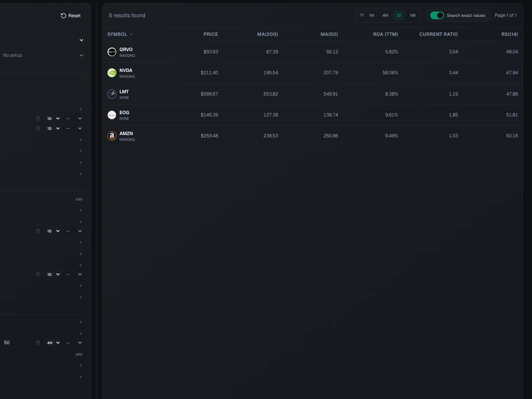Click the NVDA green logo icon
532x399 pixels.
pyautogui.click(x=112, y=73)
